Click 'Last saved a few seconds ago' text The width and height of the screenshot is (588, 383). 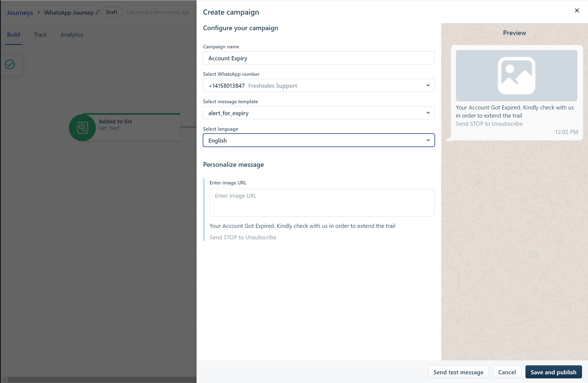tap(158, 12)
